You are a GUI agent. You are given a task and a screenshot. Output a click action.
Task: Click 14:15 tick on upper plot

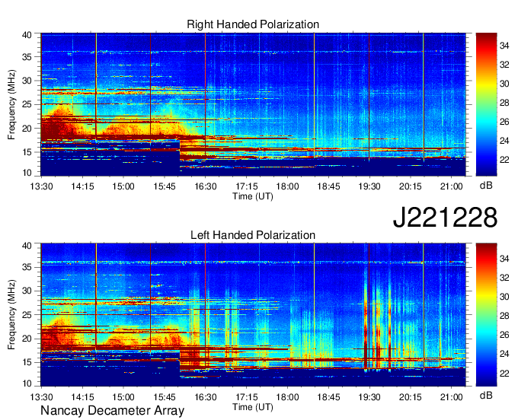[x=82, y=186]
